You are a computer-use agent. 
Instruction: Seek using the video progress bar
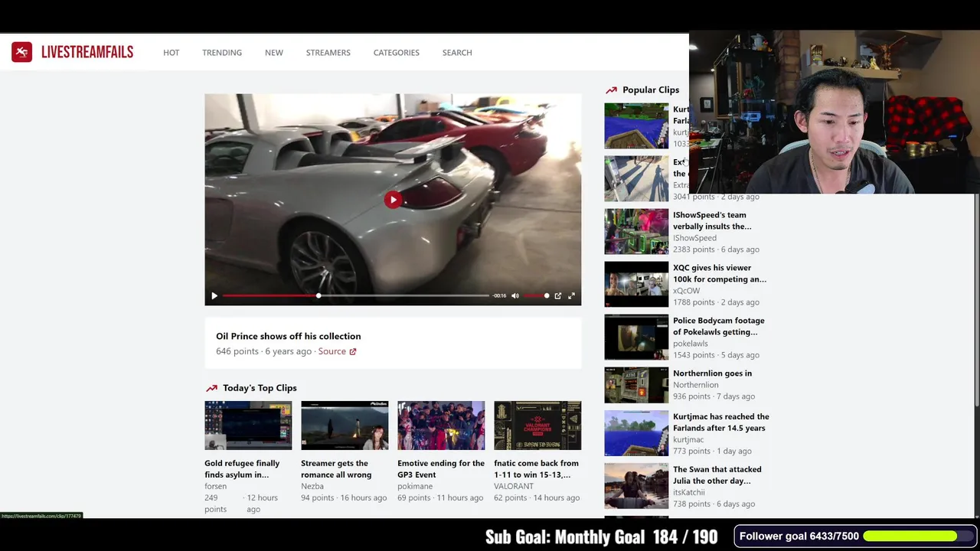pyautogui.click(x=355, y=295)
